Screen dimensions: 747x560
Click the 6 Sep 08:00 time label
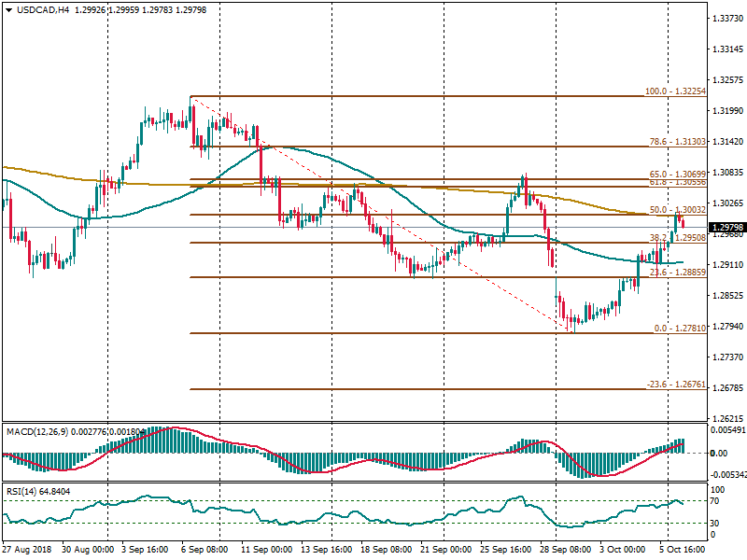(205, 552)
